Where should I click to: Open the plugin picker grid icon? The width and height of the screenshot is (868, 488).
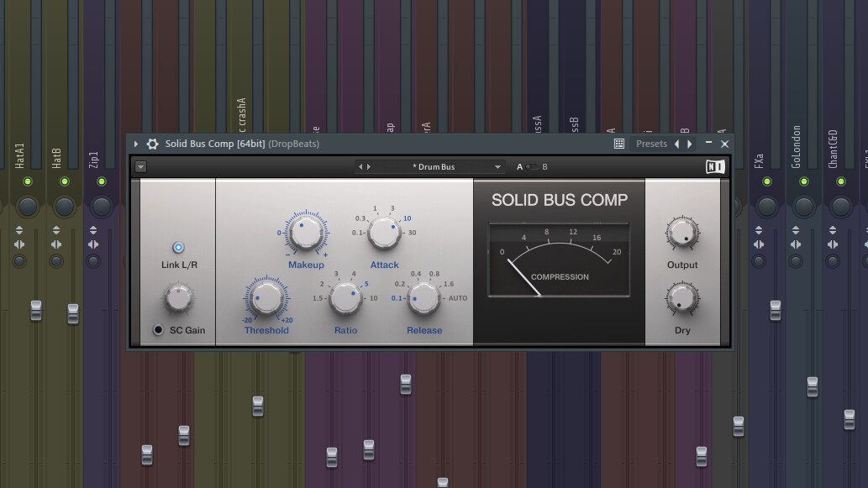click(x=619, y=144)
